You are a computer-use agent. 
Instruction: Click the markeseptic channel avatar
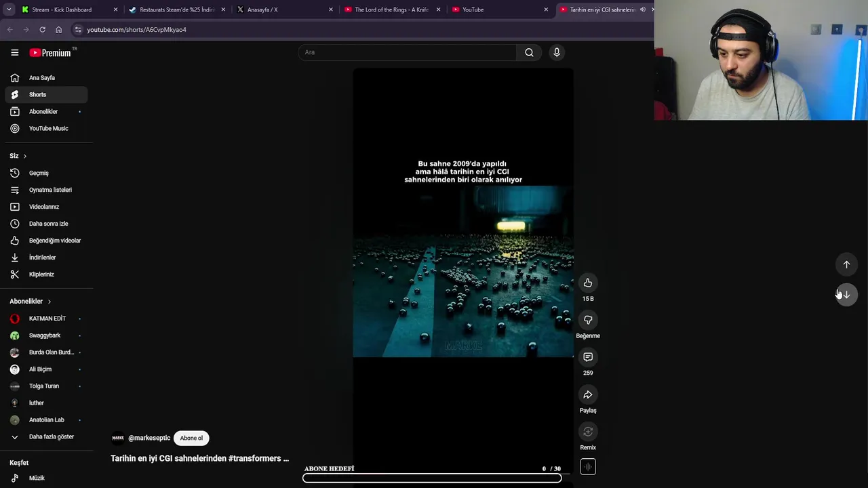coord(118,438)
